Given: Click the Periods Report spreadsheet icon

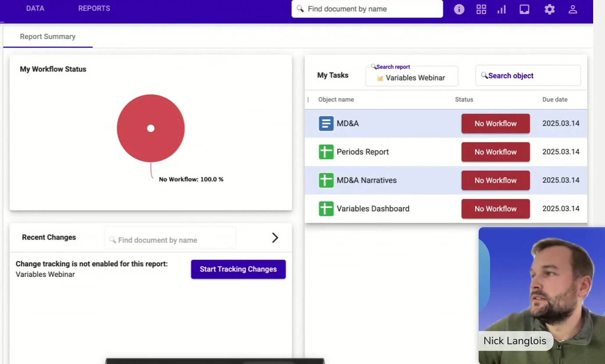Looking at the screenshot, I should pos(326,152).
